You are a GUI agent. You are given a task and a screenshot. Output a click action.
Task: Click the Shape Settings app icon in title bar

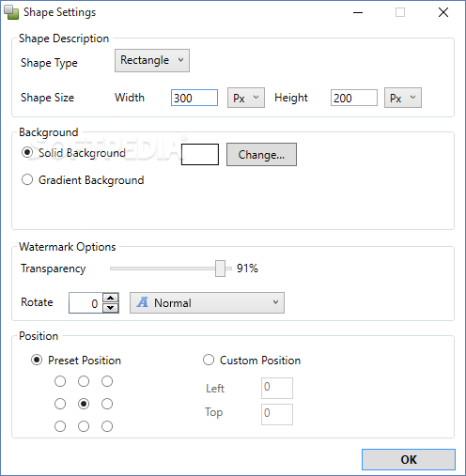[x=11, y=12]
